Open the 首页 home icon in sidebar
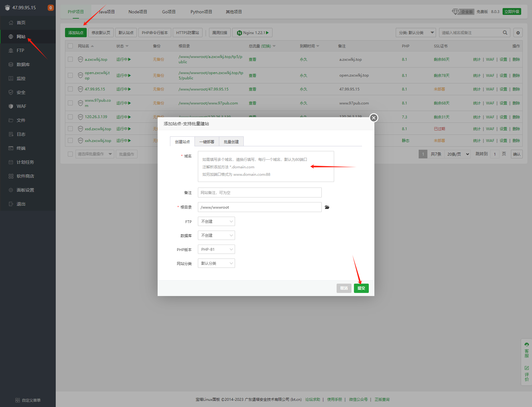 click(11, 23)
